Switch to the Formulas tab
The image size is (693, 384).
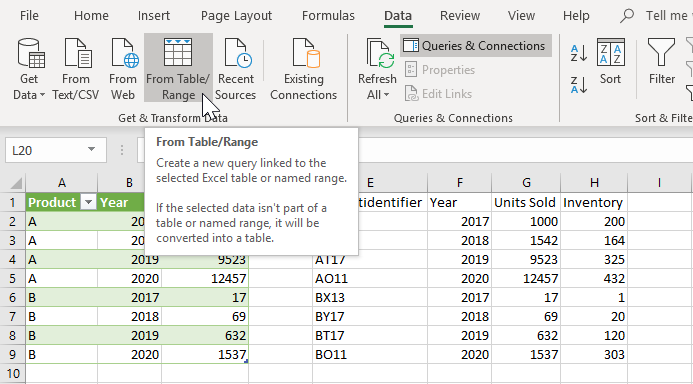[328, 16]
